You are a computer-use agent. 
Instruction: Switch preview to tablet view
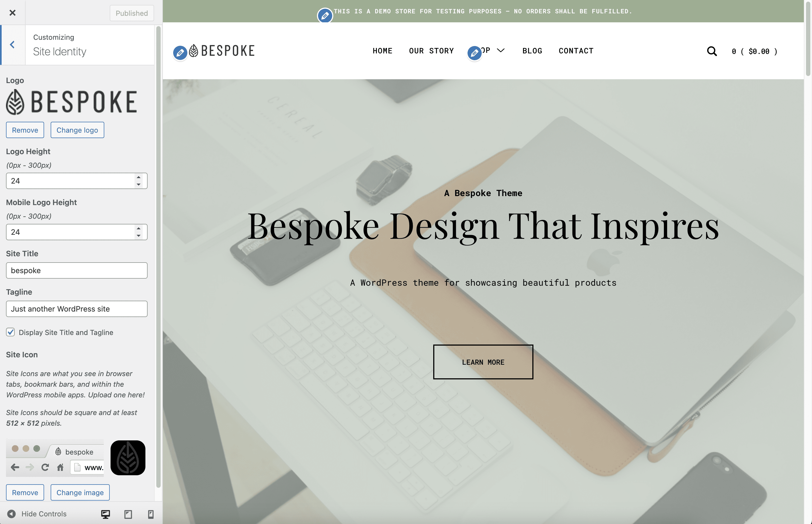[128, 514]
